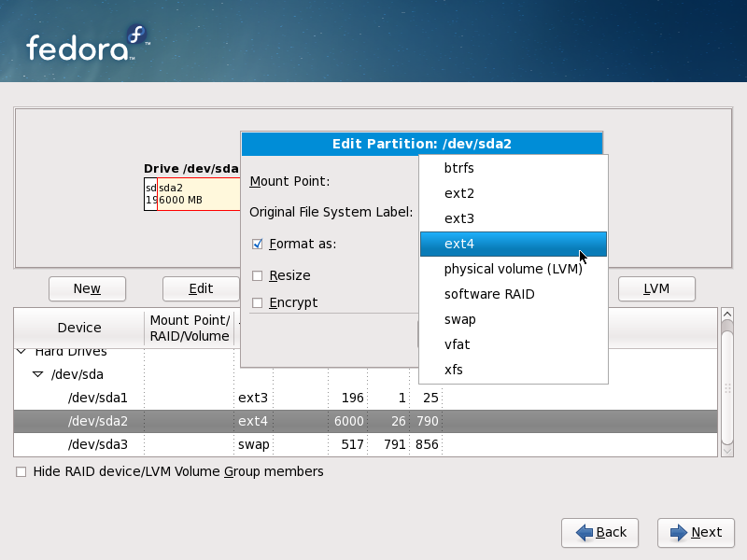Pick physical volume (LVM) option
Screen dimensions: 747x560
pos(513,269)
